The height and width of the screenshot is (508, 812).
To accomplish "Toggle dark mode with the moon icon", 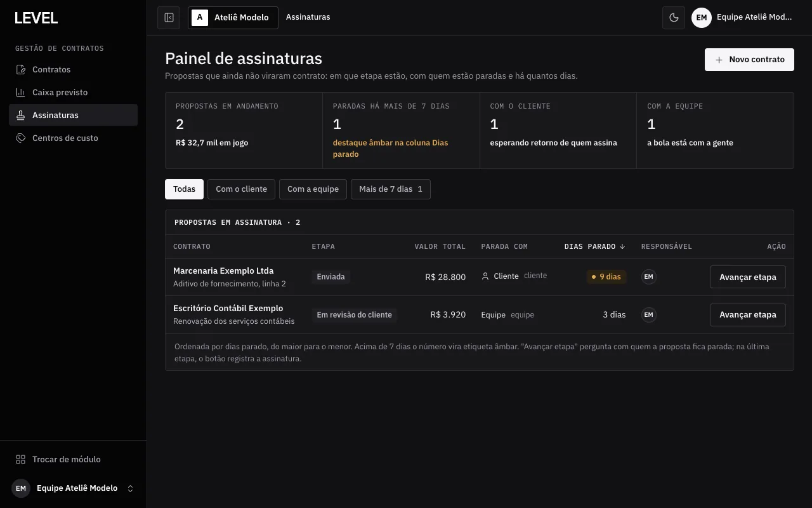I will coord(674,18).
